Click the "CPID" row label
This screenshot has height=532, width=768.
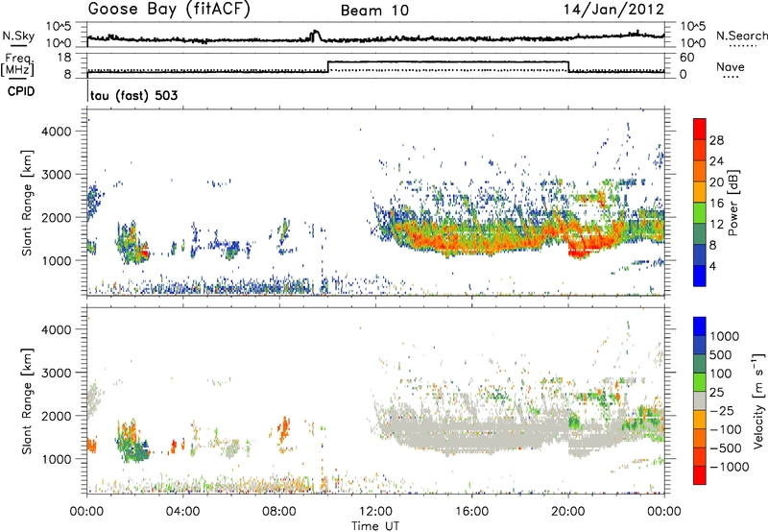pyautogui.click(x=21, y=91)
